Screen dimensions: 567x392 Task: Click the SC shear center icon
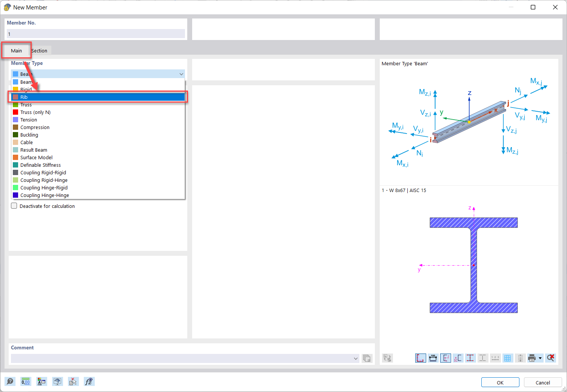(458, 358)
